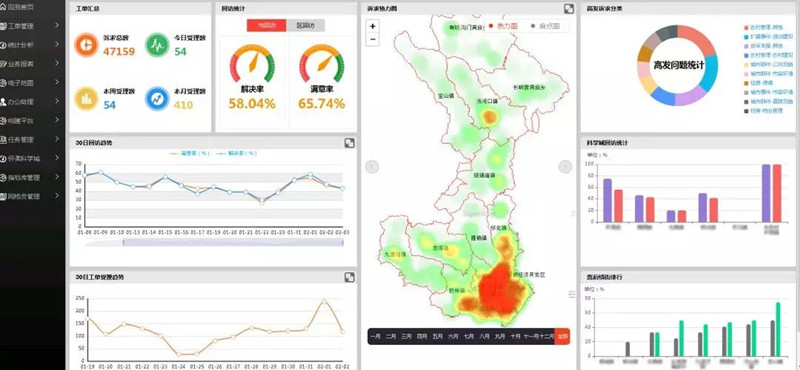Select the 撒点图 scatter map mode option

pyautogui.click(x=545, y=26)
